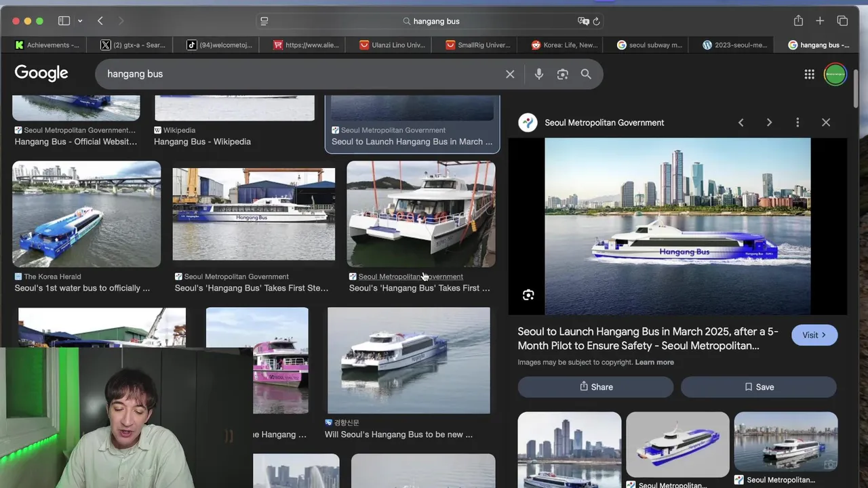
Task: Click the address bar showing hangang bus
Action: [431, 21]
